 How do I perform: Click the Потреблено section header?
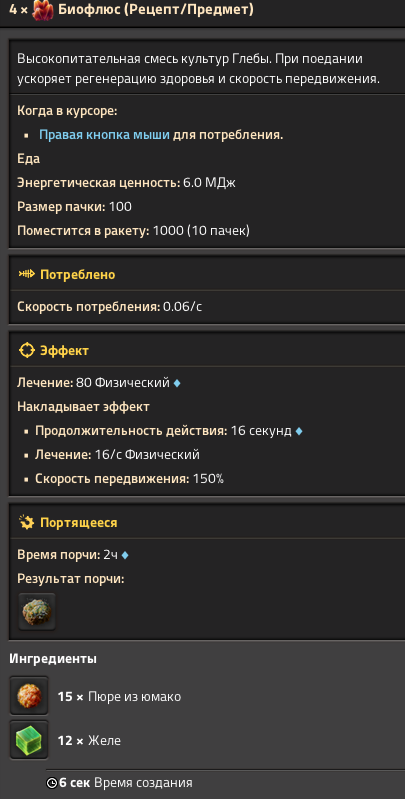point(207,274)
